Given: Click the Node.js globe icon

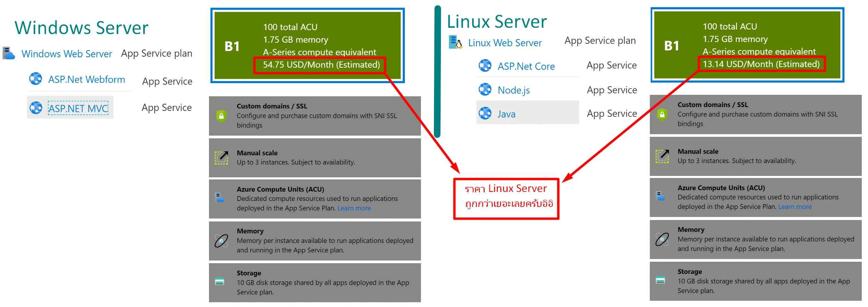Looking at the screenshot, I should pos(485,89).
